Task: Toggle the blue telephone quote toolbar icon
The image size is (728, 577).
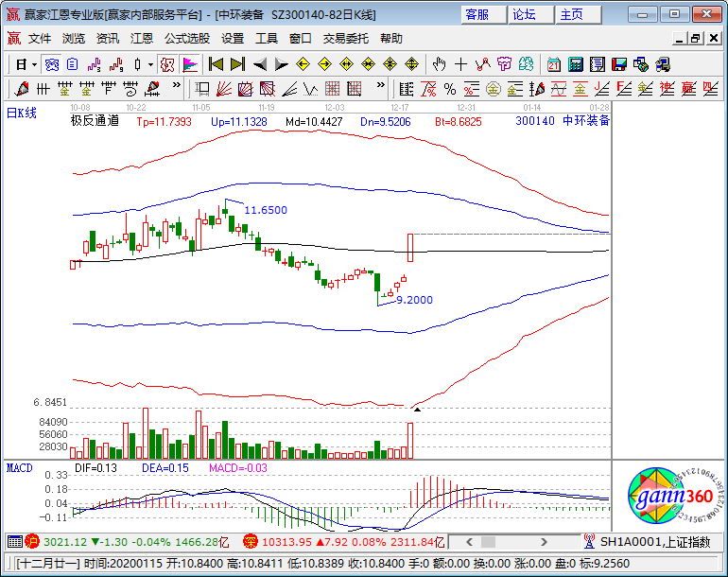Action: [52, 64]
